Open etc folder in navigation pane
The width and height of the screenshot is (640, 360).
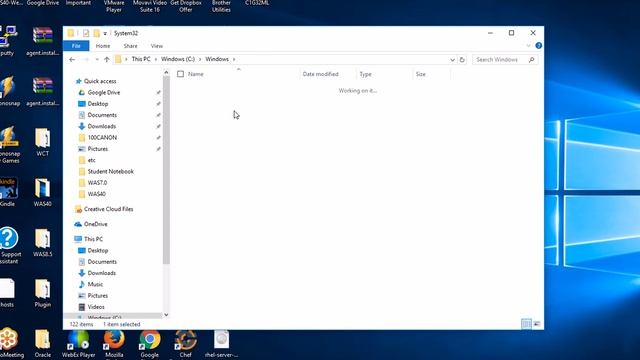(x=91, y=160)
